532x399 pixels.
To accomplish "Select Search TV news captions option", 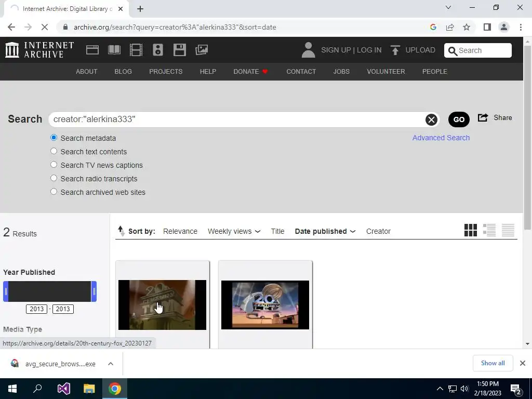I will [x=54, y=165].
